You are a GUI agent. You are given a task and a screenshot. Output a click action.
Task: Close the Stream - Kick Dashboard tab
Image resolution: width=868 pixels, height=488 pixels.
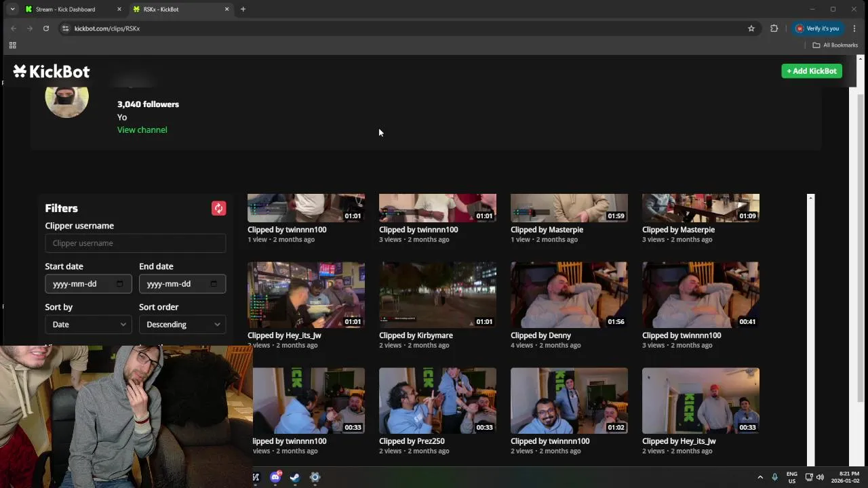coord(119,9)
